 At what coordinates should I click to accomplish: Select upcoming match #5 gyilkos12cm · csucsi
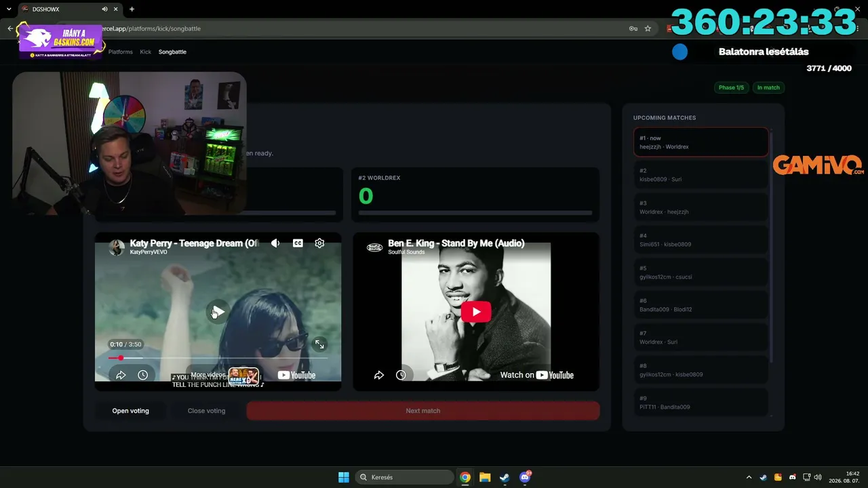pos(701,272)
